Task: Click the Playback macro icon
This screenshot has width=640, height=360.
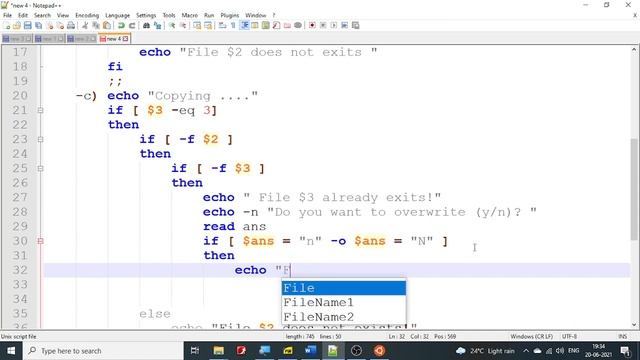Action: click(334, 25)
